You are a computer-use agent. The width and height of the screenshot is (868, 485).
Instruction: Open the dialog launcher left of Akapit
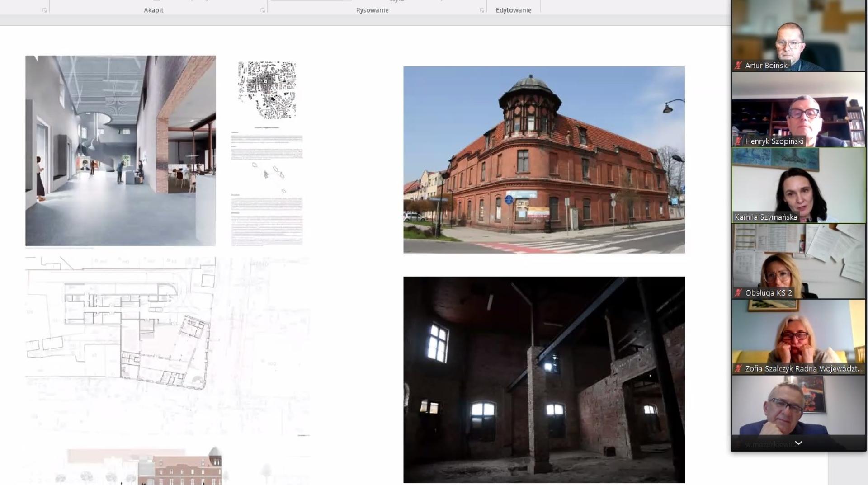45,10
